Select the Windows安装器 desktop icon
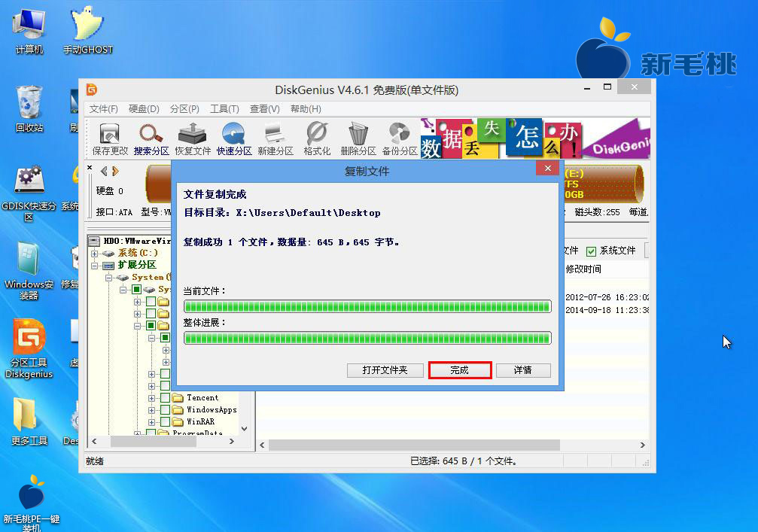Viewport: 758px width, 532px height. (29, 271)
